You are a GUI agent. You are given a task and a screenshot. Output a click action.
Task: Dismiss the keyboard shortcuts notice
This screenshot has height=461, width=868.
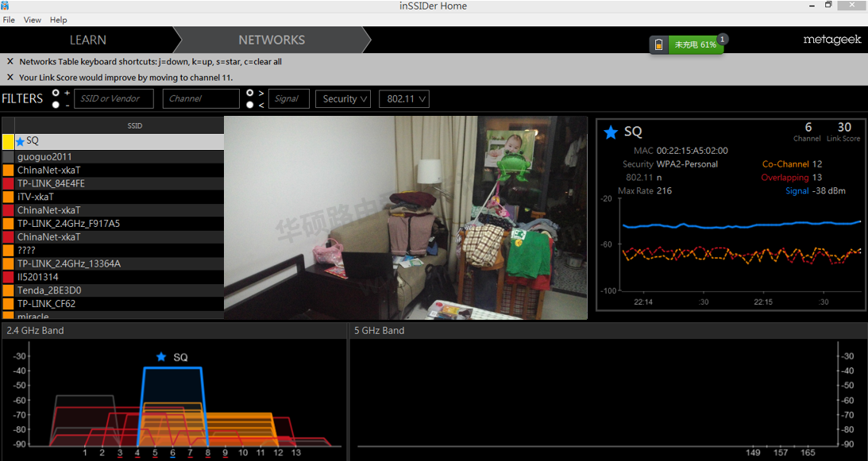(10, 61)
